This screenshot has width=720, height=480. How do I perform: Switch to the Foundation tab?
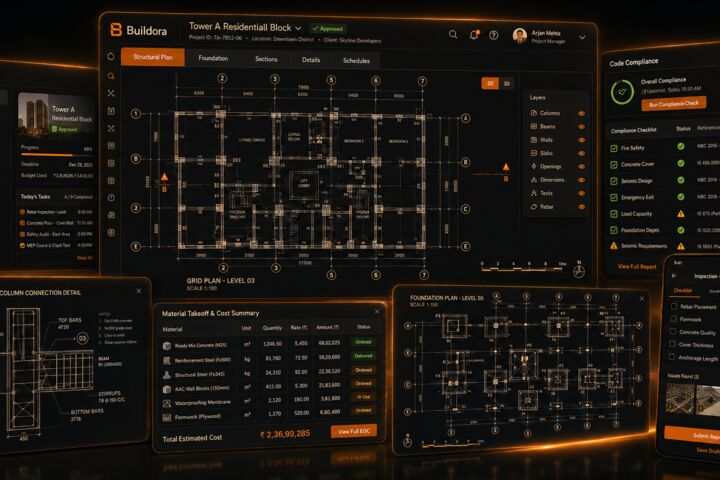point(213,58)
